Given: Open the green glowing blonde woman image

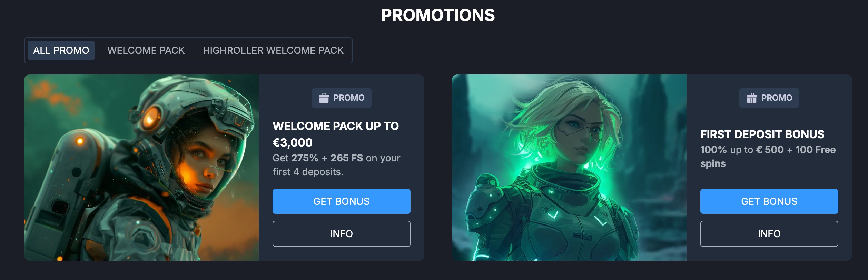Looking at the screenshot, I should point(569,168).
